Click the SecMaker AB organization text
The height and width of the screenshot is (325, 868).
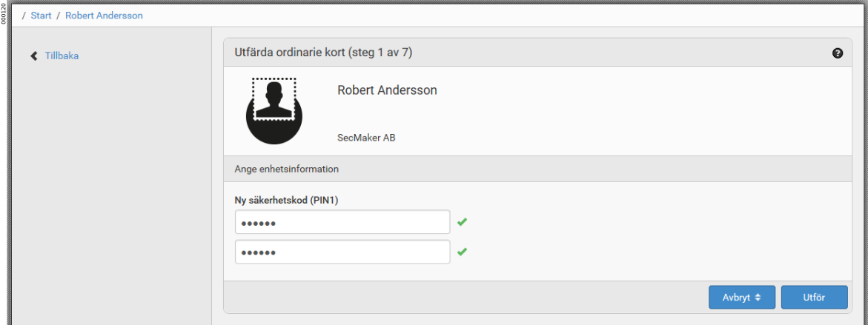[x=366, y=138]
